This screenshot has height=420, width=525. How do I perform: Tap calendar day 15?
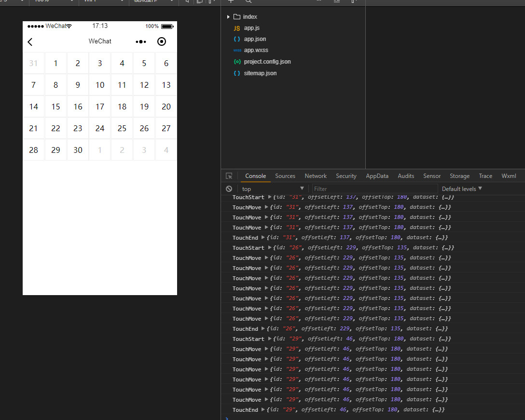55,107
